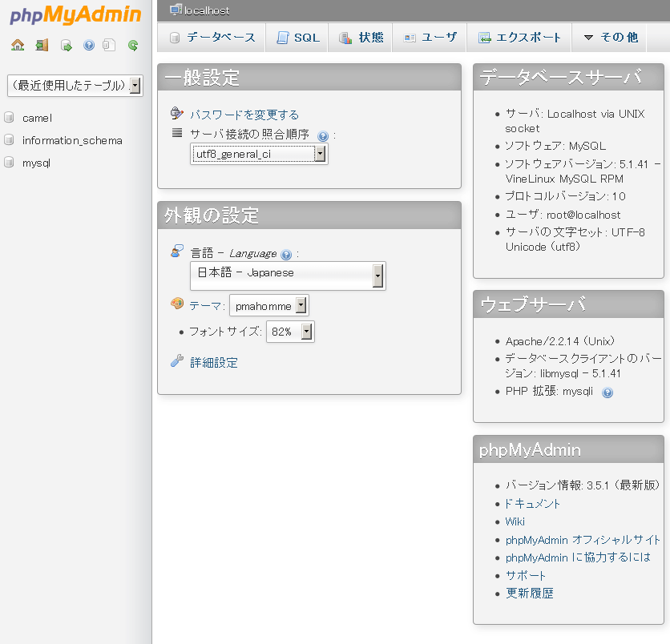Viewport: 670px width, 644px height.
Task: Click help icon next to Language label
Action: click(x=286, y=255)
